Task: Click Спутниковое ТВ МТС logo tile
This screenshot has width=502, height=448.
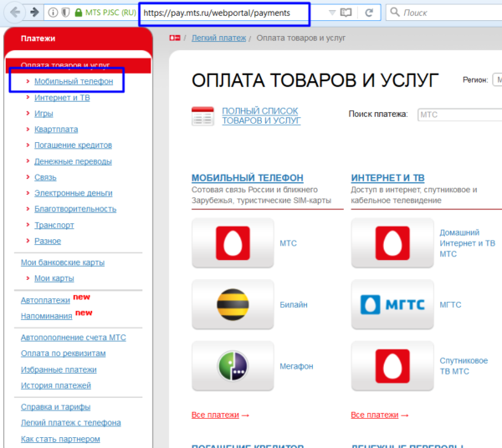Action: 392,366
